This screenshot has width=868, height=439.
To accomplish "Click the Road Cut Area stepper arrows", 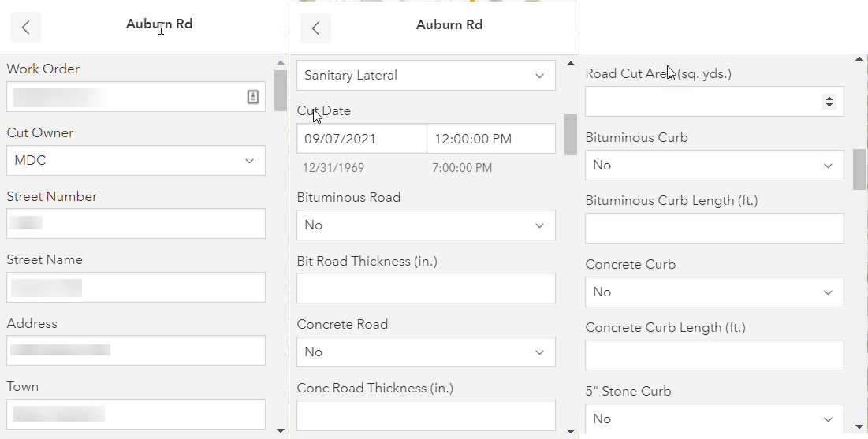I will (829, 102).
